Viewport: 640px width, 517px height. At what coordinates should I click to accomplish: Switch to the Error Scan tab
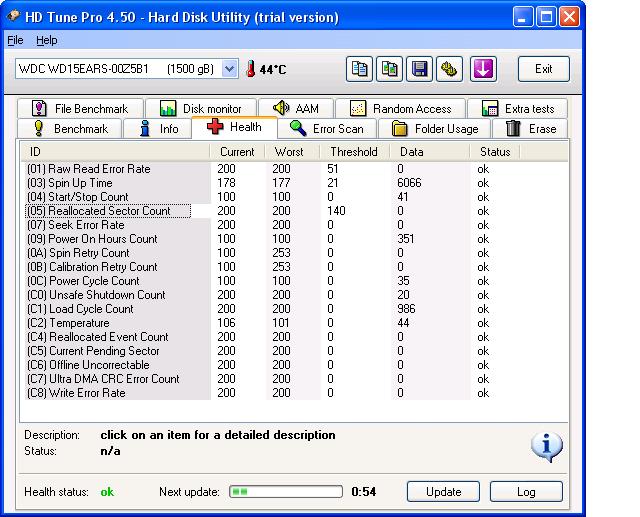coord(327,129)
